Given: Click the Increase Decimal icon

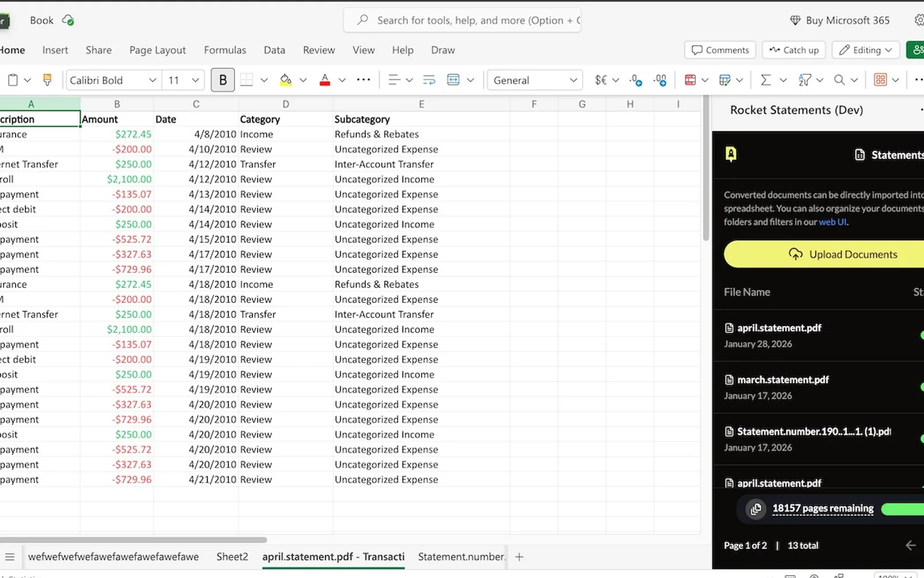Looking at the screenshot, I should 660,80.
